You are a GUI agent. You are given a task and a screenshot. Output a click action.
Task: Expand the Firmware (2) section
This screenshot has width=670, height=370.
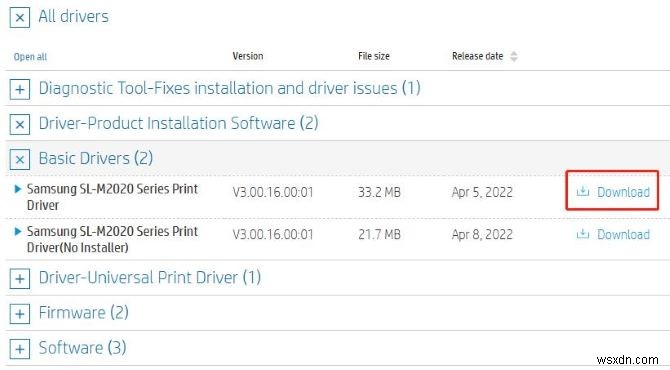[20, 314]
